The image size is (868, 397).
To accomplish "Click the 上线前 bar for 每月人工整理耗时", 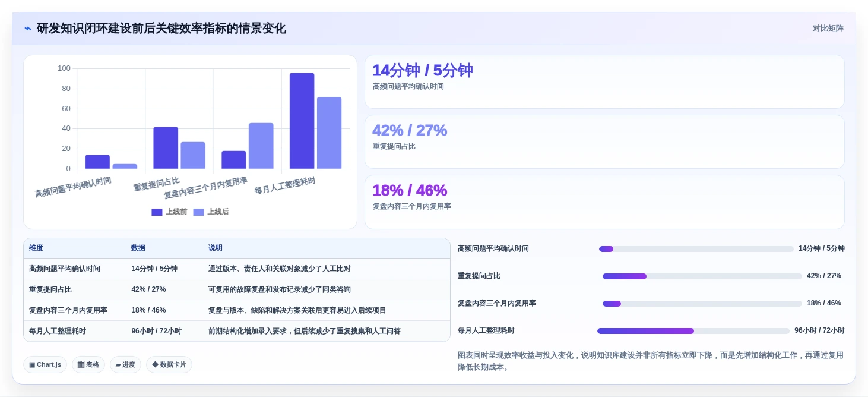I will pos(302,121).
